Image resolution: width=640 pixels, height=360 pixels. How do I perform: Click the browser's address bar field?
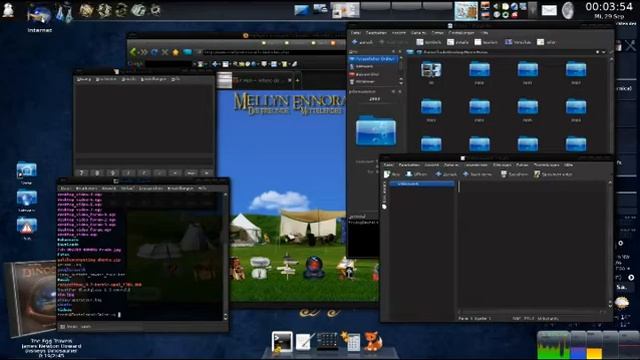[273, 52]
